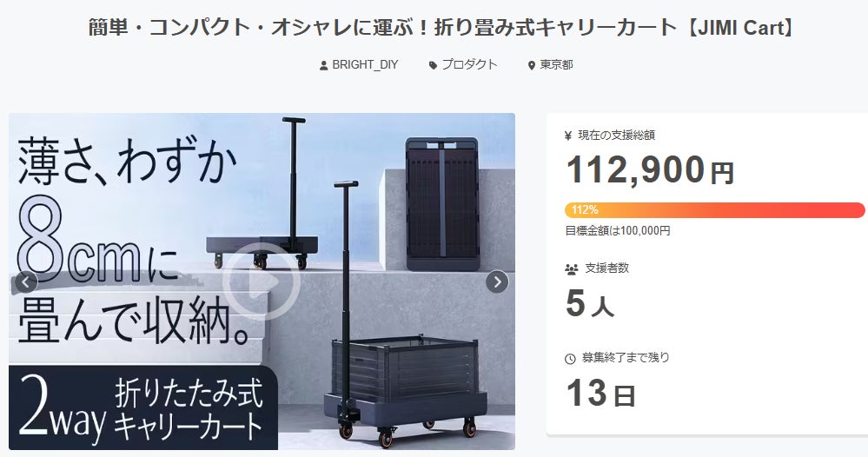Open the 東京都 location link

(556, 65)
